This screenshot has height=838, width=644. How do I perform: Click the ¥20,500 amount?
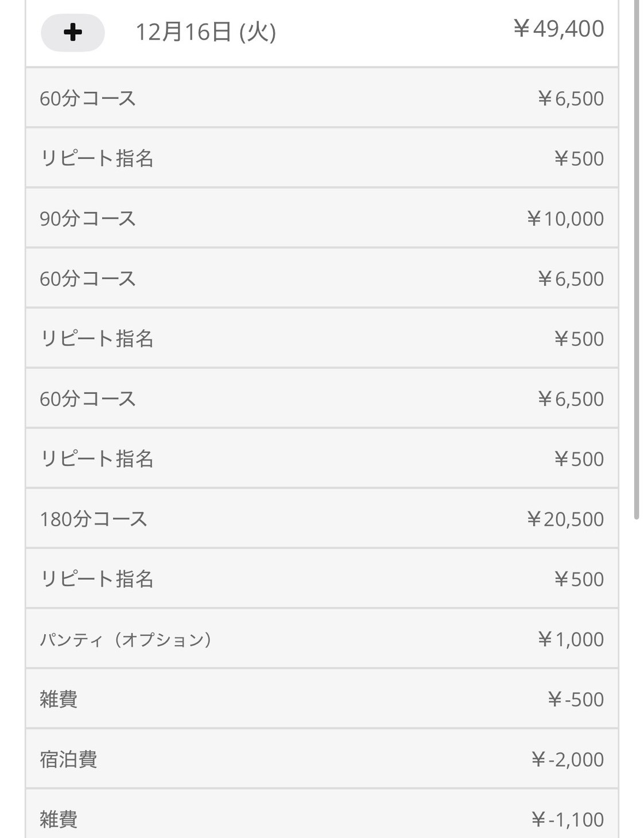565,519
